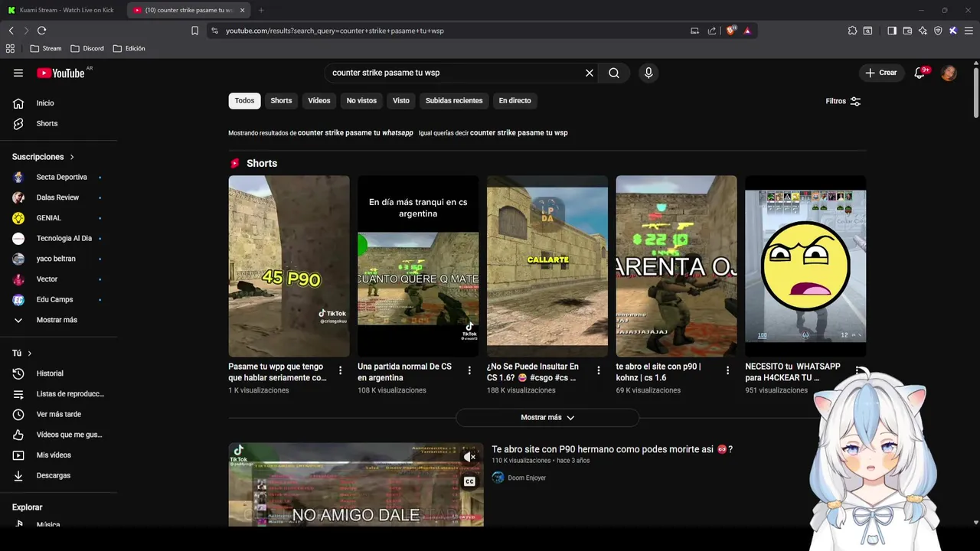Play the 'CALLARTE' Short thumbnail
The width and height of the screenshot is (980, 551).
click(547, 266)
